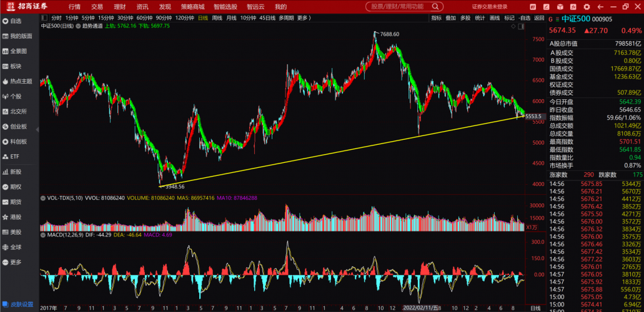Click the 叠加 overlay button

click(450, 18)
